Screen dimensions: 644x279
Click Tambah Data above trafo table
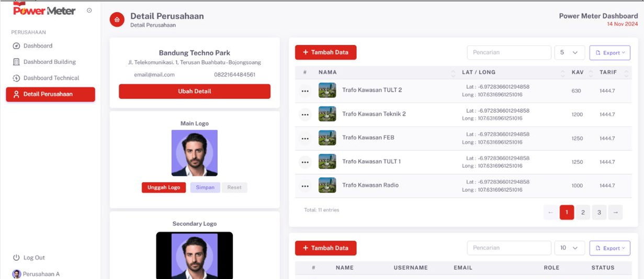[x=325, y=52]
